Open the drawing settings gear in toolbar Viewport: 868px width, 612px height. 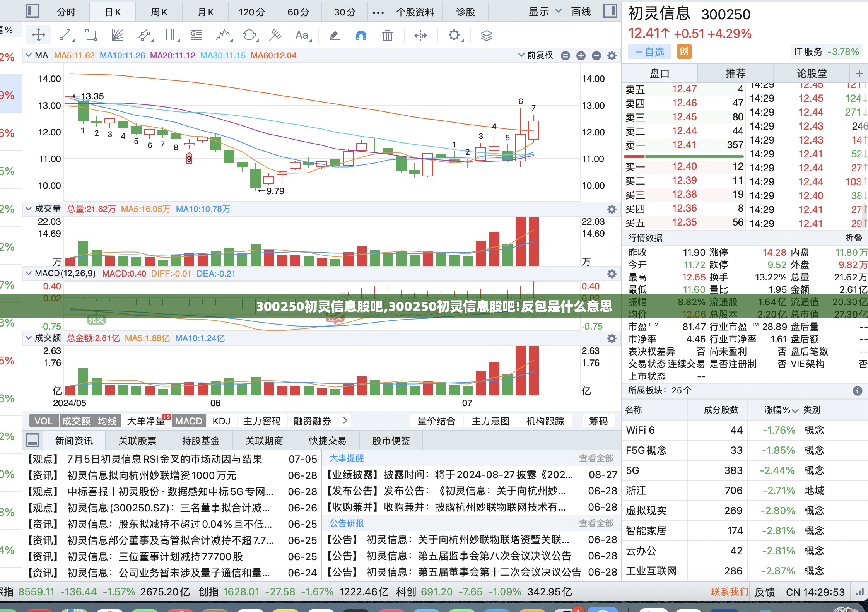[x=455, y=35]
